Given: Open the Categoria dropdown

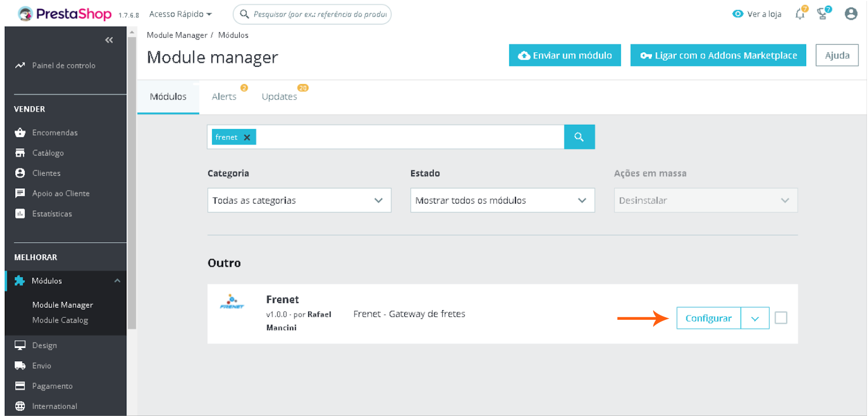Looking at the screenshot, I should (299, 200).
